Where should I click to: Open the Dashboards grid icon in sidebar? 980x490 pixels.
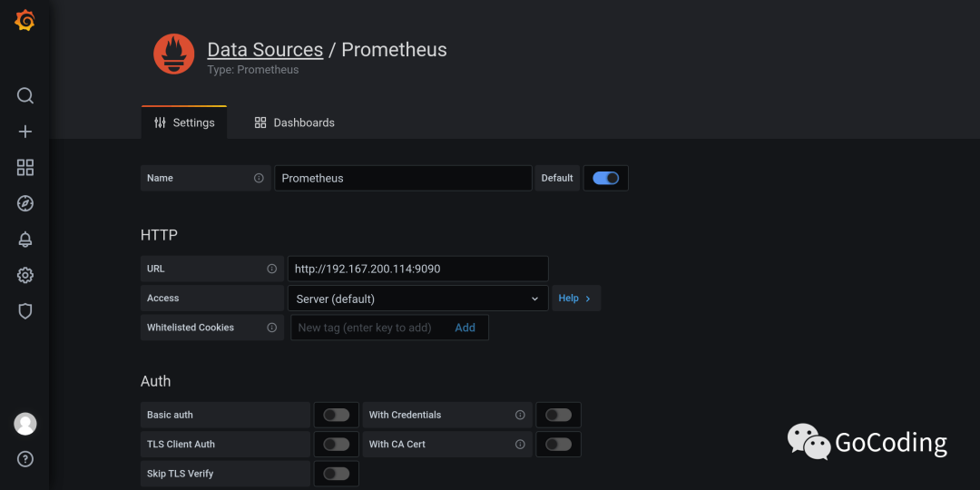[x=25, y=168]
